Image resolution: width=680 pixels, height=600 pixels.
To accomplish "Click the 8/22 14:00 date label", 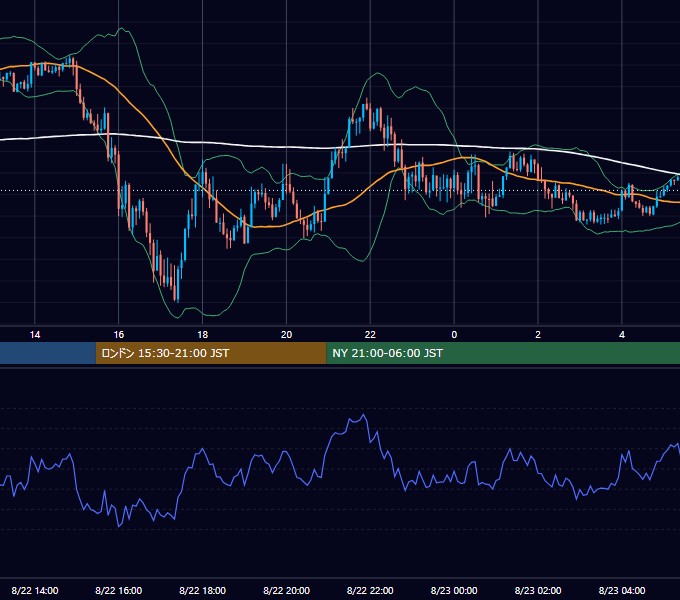I will pyautogui.click(x=35, y=590).
